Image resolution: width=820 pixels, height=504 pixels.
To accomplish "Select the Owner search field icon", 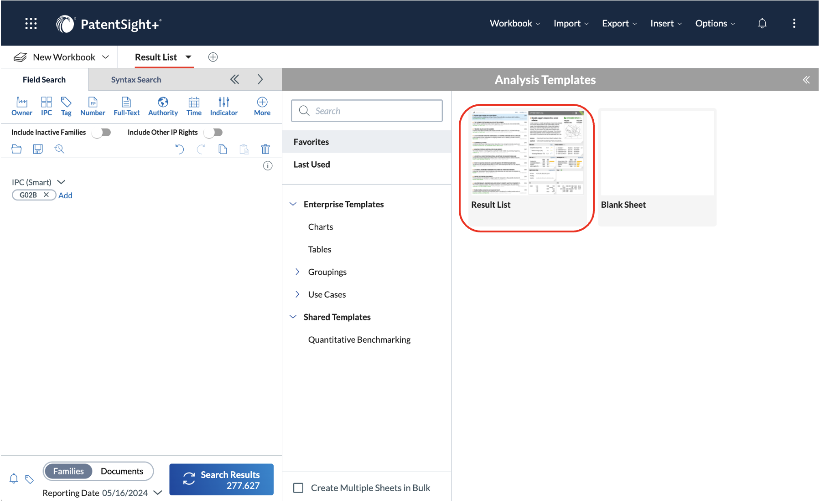I will click(x=22, y=107).
